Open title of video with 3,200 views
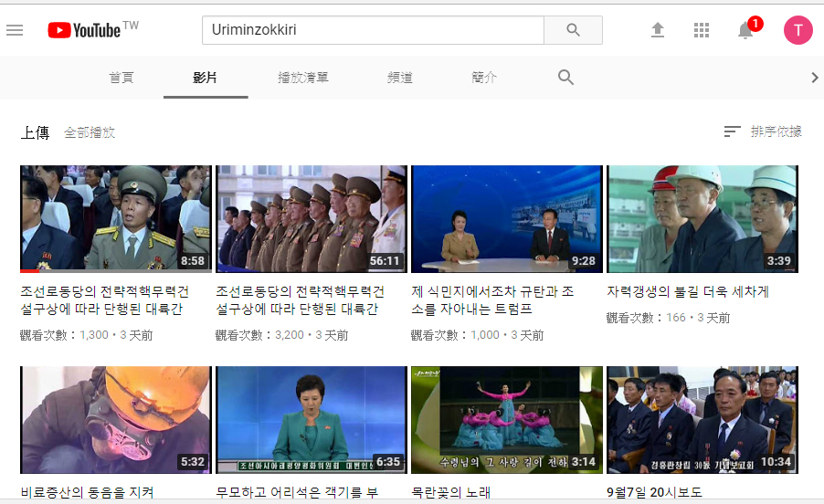 pos(300,299)
